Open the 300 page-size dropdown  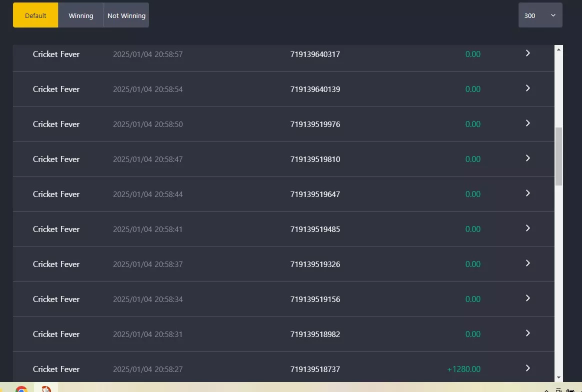(x=540, y=15)
